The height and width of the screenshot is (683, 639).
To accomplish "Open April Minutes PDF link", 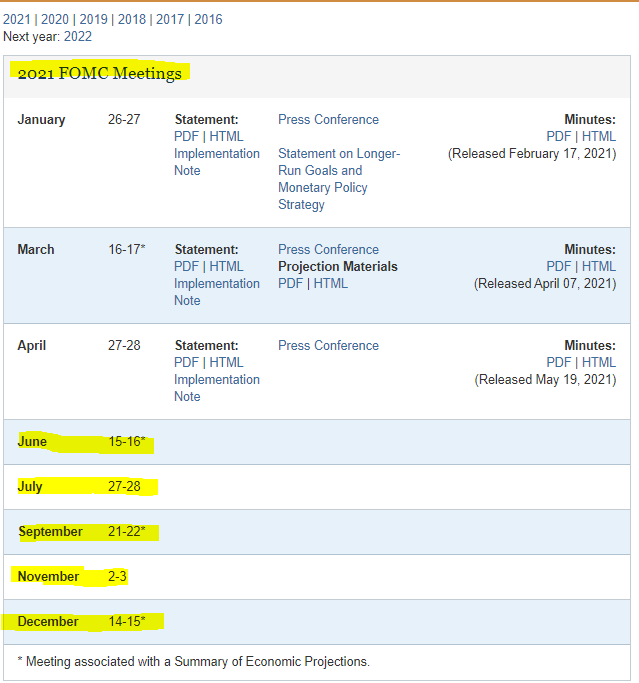I will click(x=558, y=362).
